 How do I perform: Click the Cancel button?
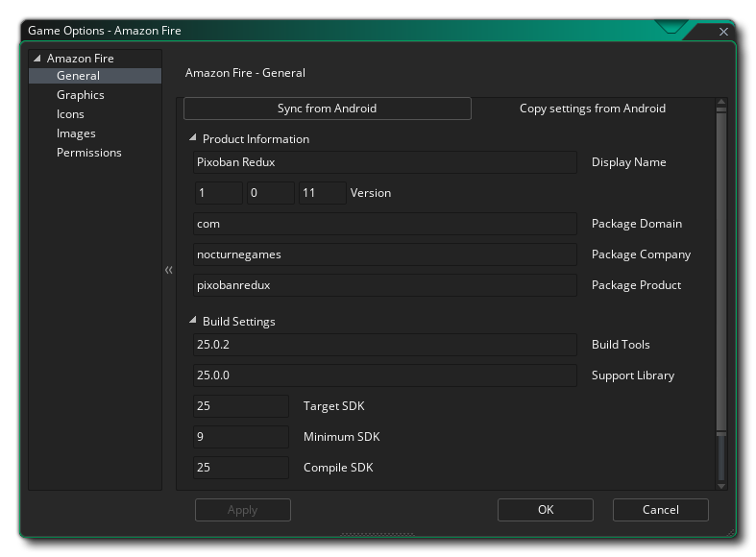pyautogui.click(x=661, y=510)
